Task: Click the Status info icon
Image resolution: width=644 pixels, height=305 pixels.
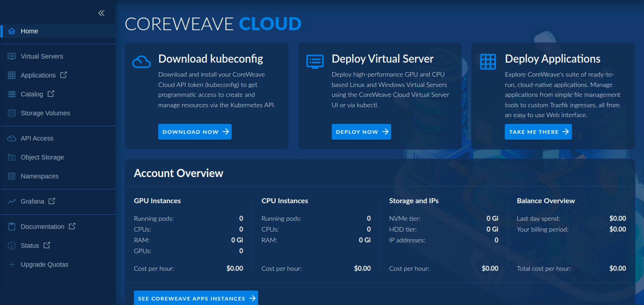Action: (11, 246)
